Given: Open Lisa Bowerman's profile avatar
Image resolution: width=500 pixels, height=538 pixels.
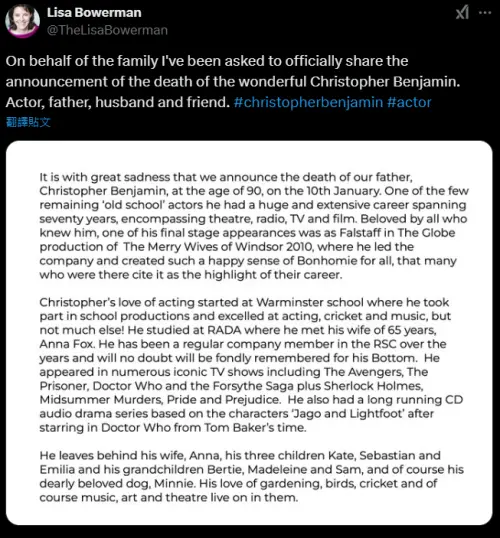Looking at the screenshot, I should tap(22, 21).
